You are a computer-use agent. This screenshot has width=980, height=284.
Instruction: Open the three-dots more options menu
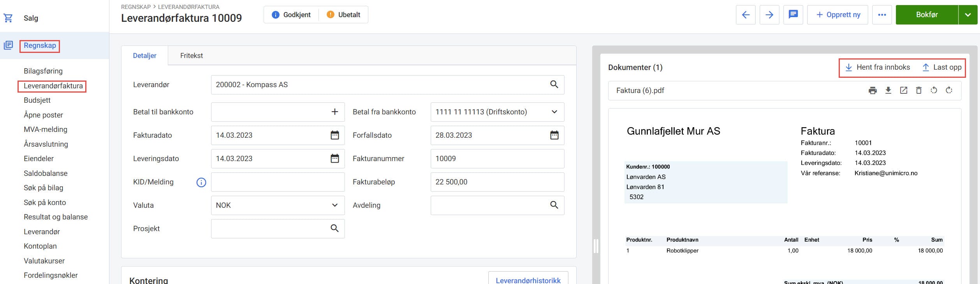[882, 15]
